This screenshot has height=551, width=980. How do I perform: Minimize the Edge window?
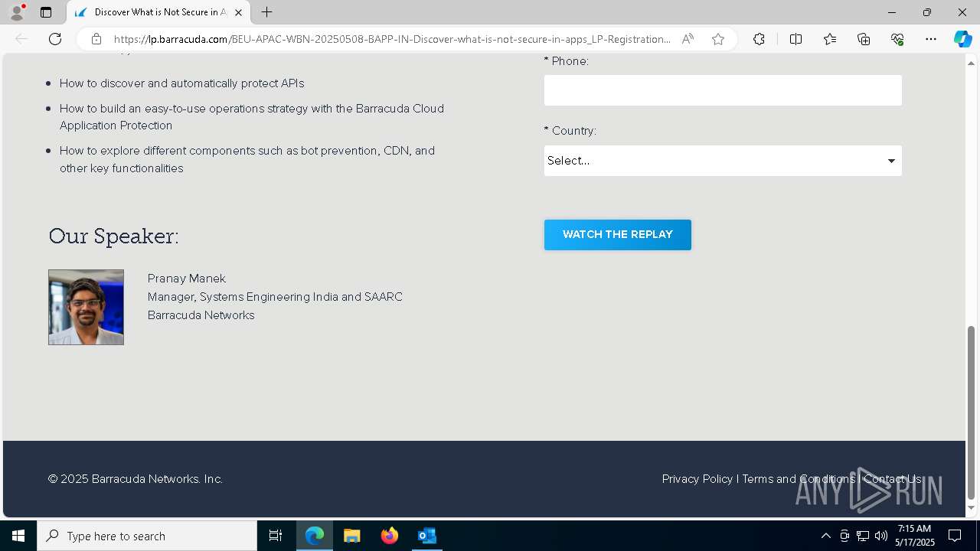click(x=891, y=12)
